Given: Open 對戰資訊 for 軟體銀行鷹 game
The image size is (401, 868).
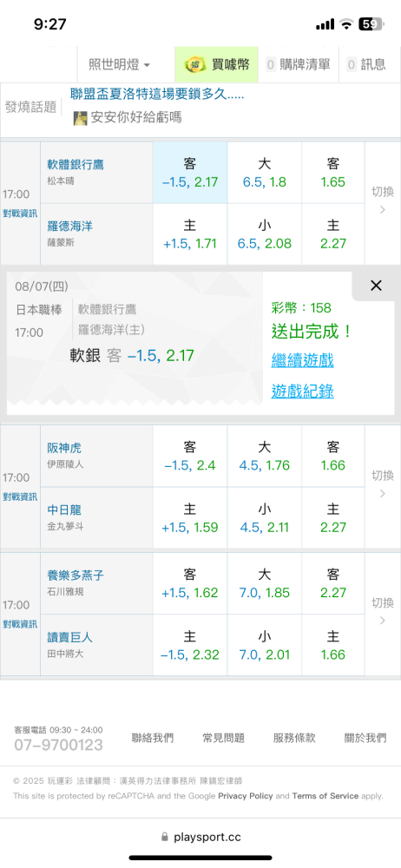Looking at the screenshot, I should point(20,214).
